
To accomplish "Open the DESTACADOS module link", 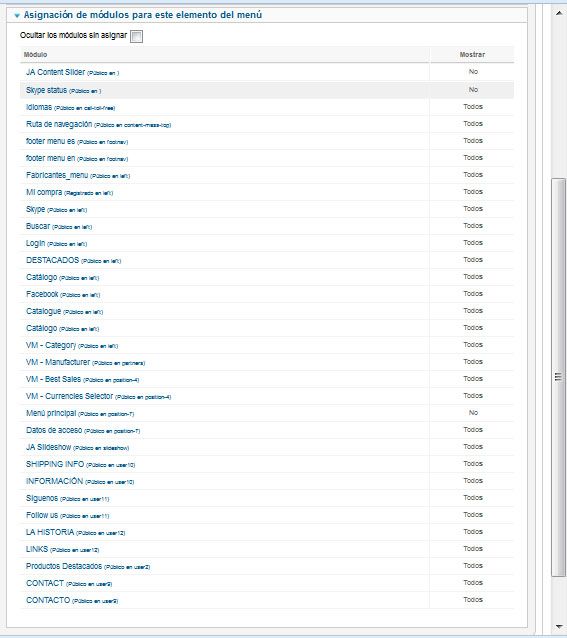I will pos(52,260).
